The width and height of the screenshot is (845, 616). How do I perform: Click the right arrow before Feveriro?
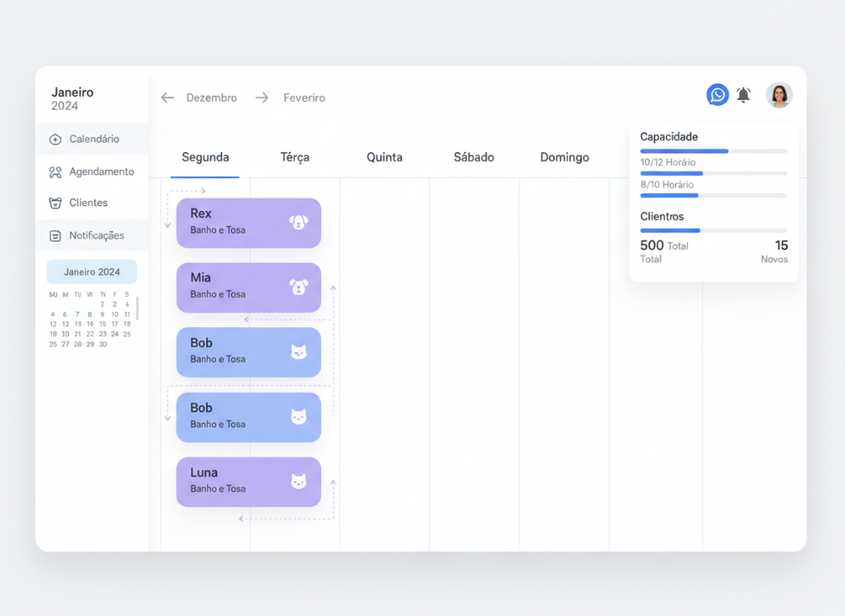(262, 97)
